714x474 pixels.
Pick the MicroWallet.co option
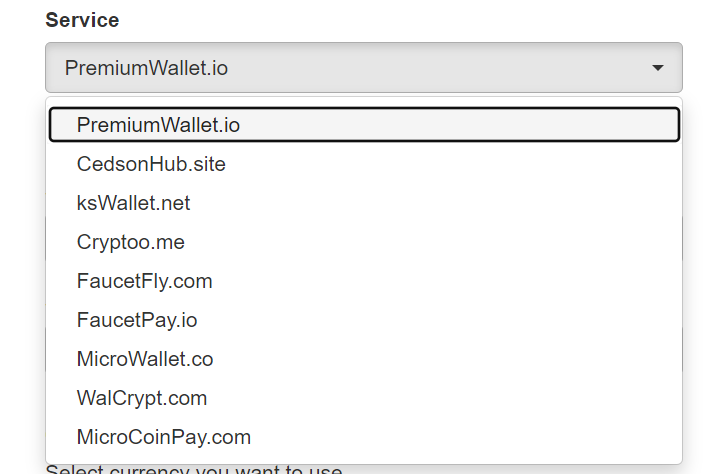(x=145, y=359)
